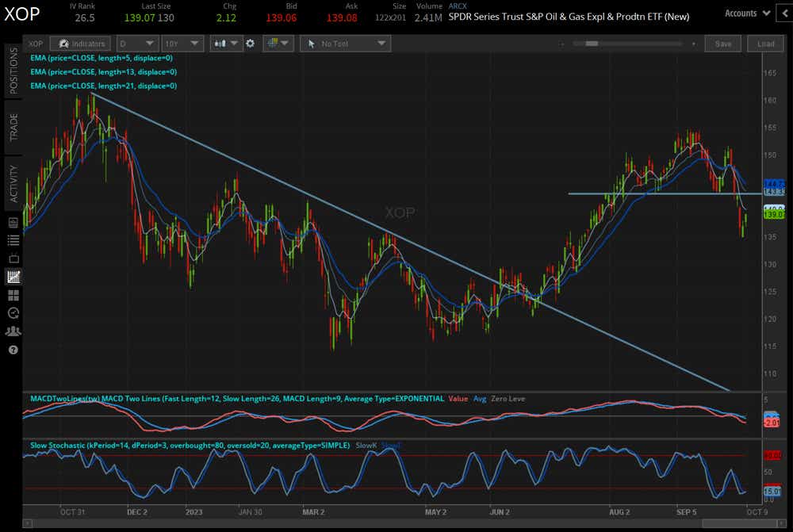This screenshot has width=793, height=532.
Task: Click the Volume value 2.41M
Action: (x=428, y=17)
